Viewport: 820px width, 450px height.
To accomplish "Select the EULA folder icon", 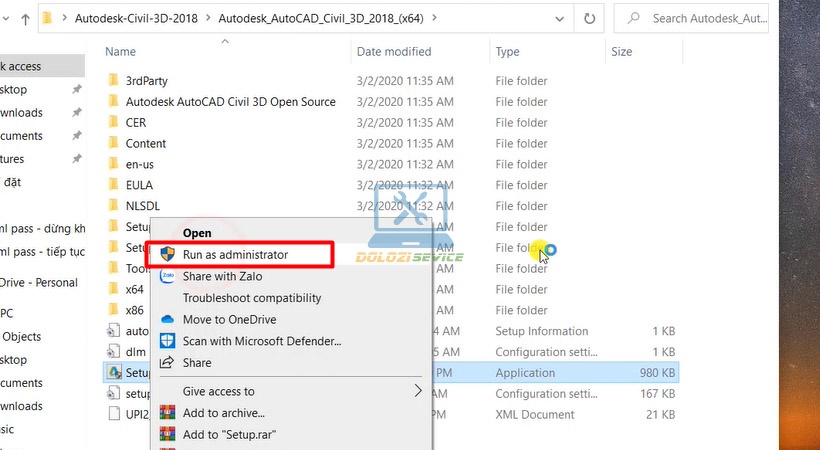I will click(x=113, y=185).
